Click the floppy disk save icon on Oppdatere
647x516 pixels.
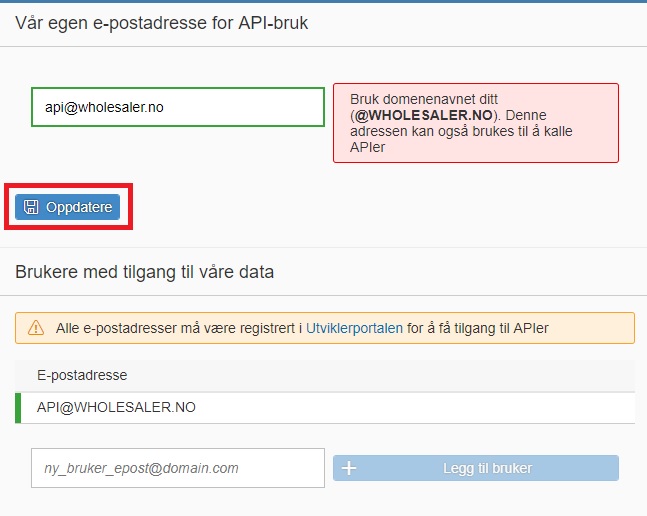coord(31,207)
